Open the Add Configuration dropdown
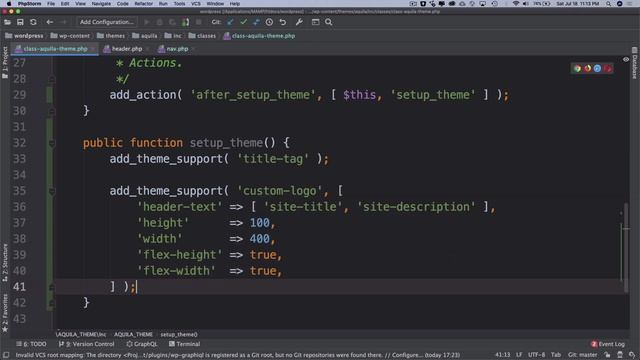This screenshot has width=640, height=360. [x=107, y=22]
